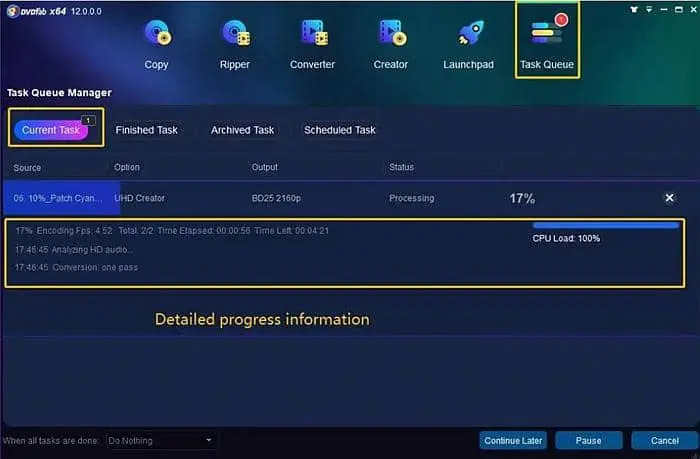
Task: Cancel the current task
Action: pyautogui.click(x=665, y=441)
